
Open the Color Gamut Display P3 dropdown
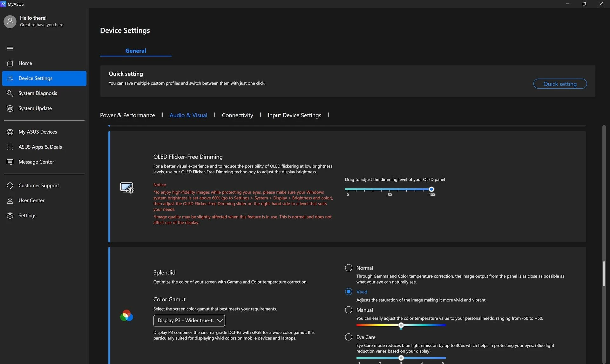[189, 320]
